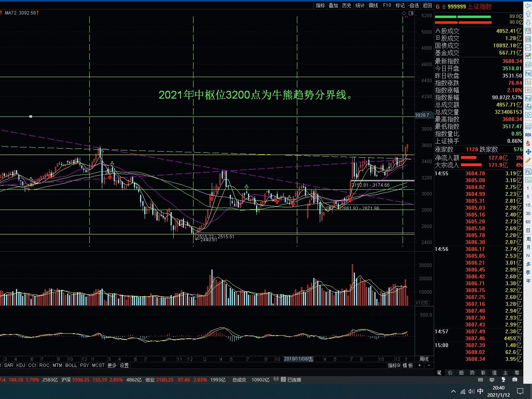The width and height of the screenshot is (532, 399).
Task: Select the daily (日) period button
Action: click(x=528, y=230)
